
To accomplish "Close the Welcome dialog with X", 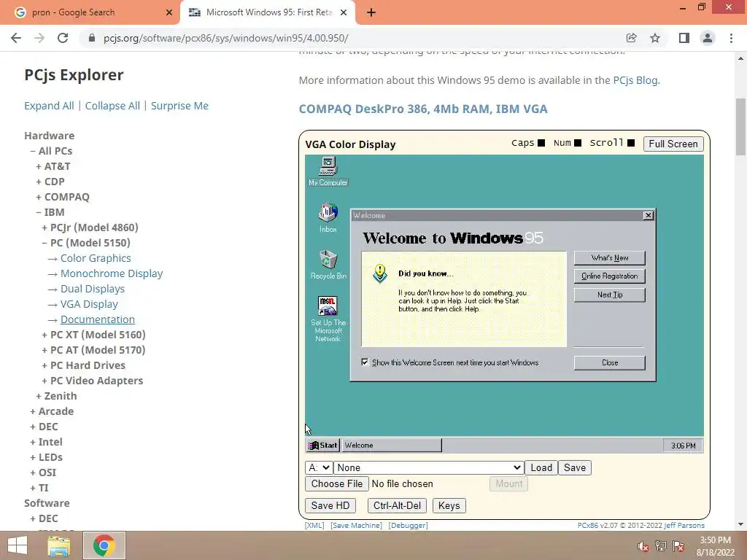I will pos(648,215).
